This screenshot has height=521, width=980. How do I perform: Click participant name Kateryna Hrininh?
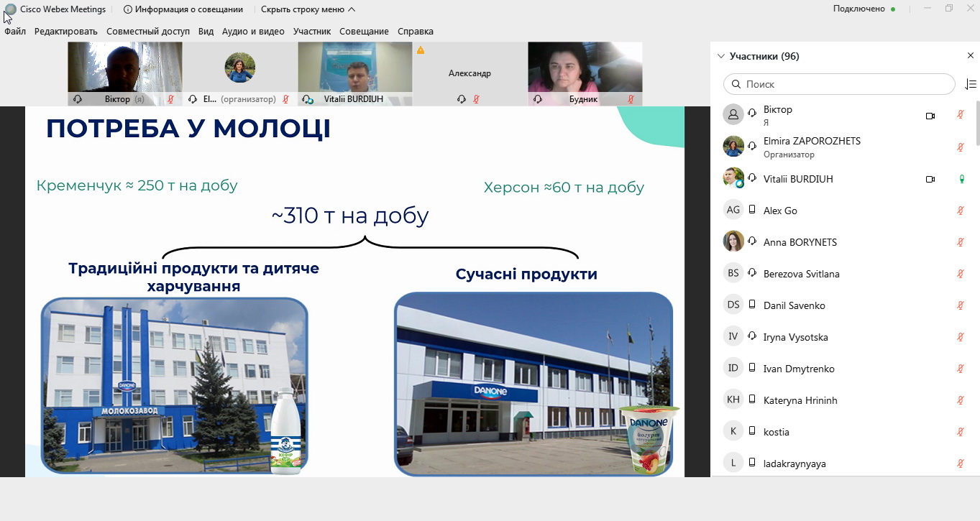[x=800, y=400]
